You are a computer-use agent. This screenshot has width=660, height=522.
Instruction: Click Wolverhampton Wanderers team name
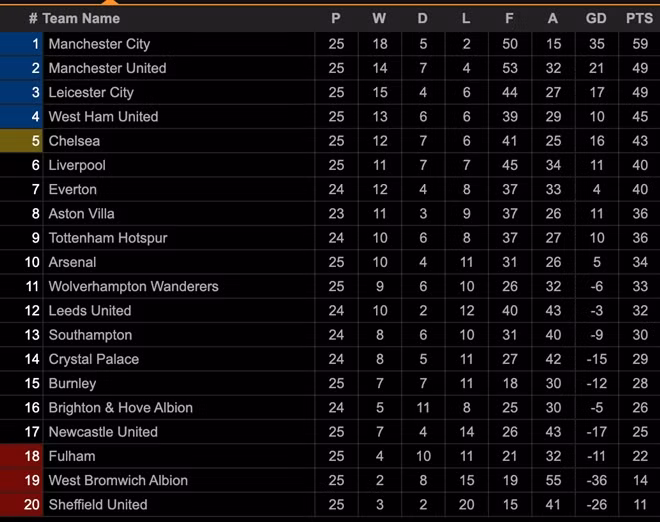(133, 286)
